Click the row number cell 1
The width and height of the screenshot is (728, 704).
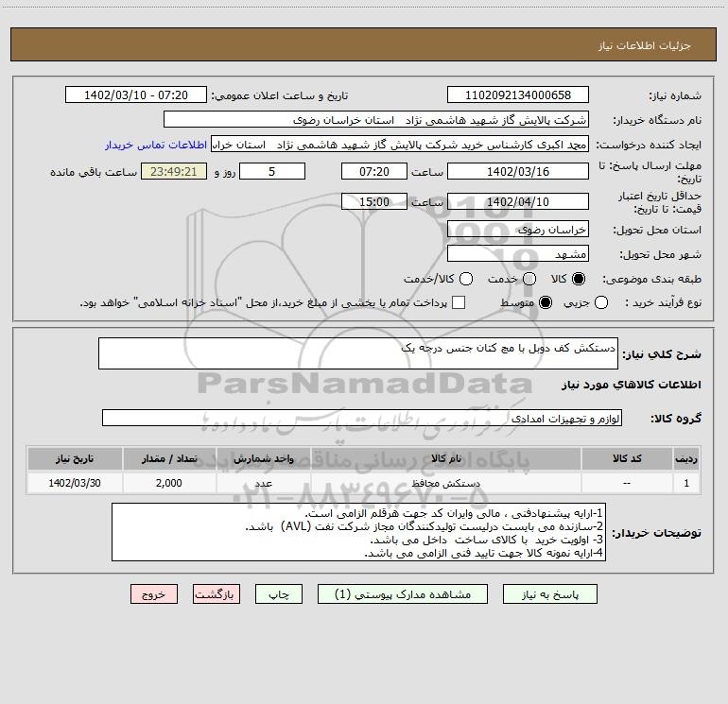(x=686, y=483)
